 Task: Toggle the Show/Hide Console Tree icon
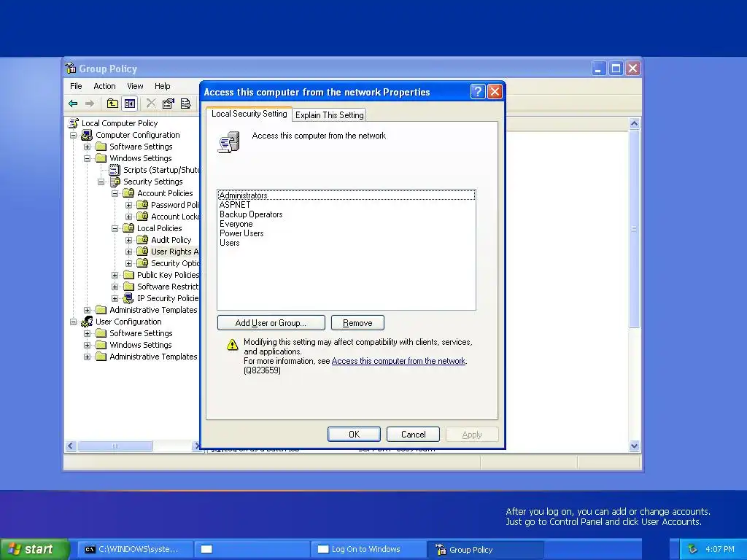[x=130, y=104]
